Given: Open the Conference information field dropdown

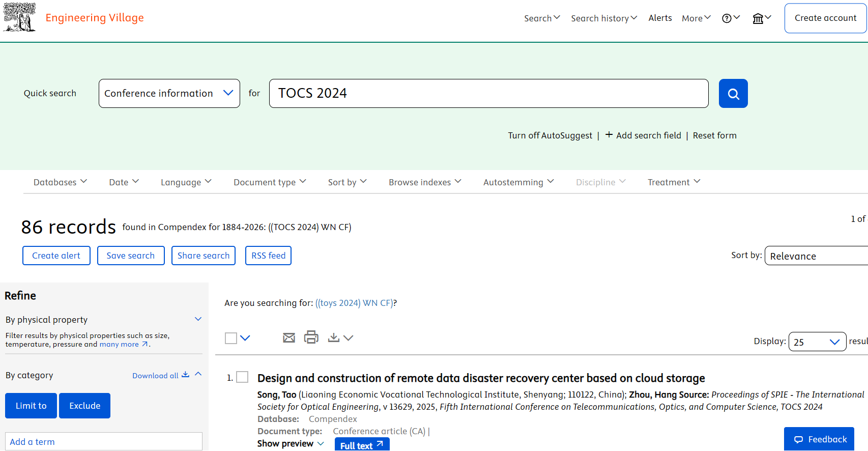Looking at the screenshot, I should click(x=169, y=94).
